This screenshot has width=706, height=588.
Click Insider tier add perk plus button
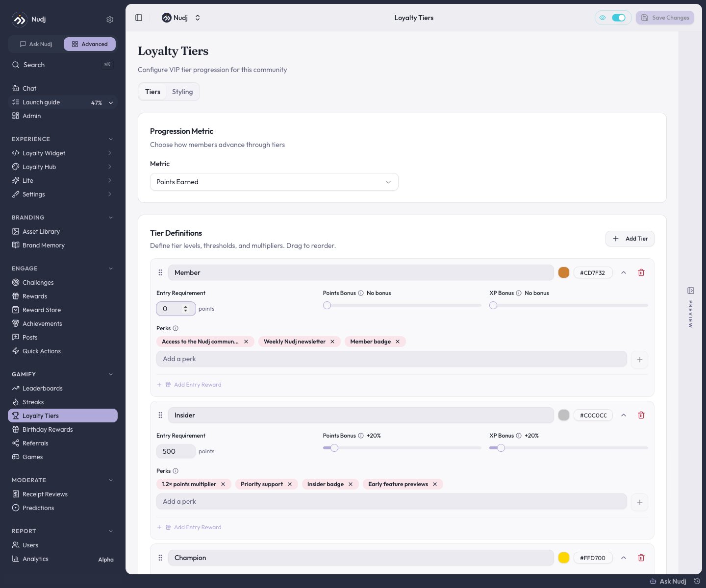(x=639, y=502)
